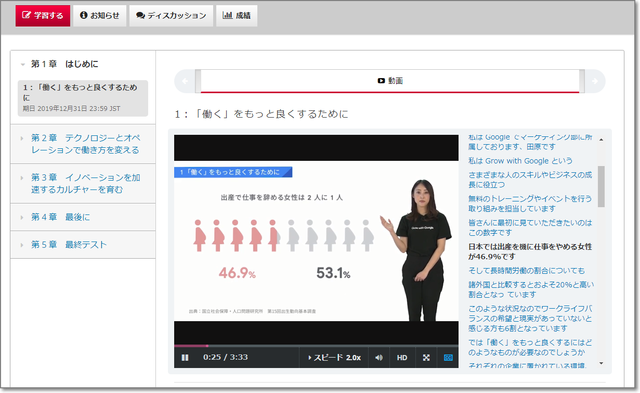Click the video progress bar

316,346
